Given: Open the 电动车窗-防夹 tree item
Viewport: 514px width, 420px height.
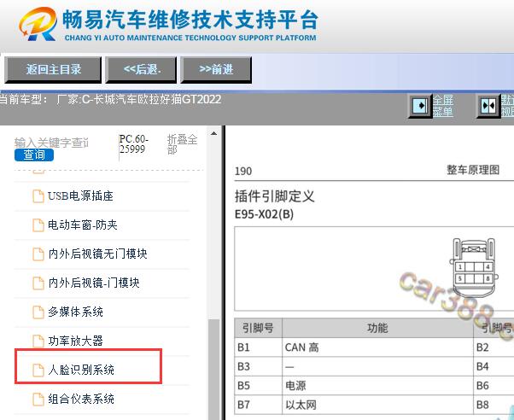Looking at the screenshot, I should [83, 225].
